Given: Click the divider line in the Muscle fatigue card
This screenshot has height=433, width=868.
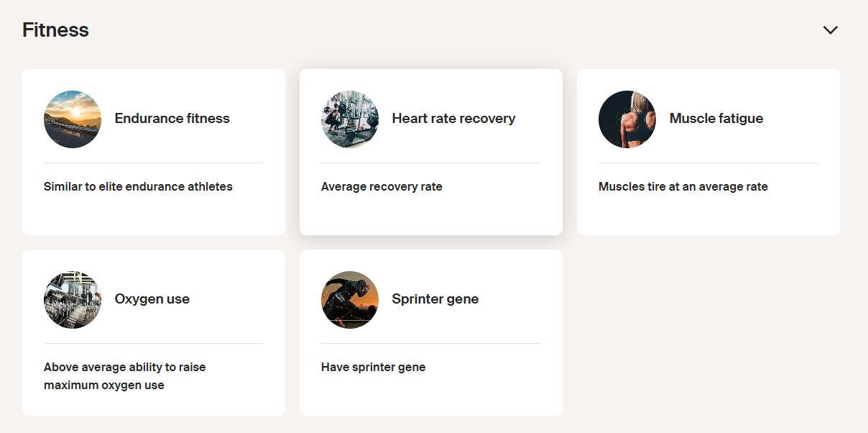Looking at the screenshot, I should point(708,163).
